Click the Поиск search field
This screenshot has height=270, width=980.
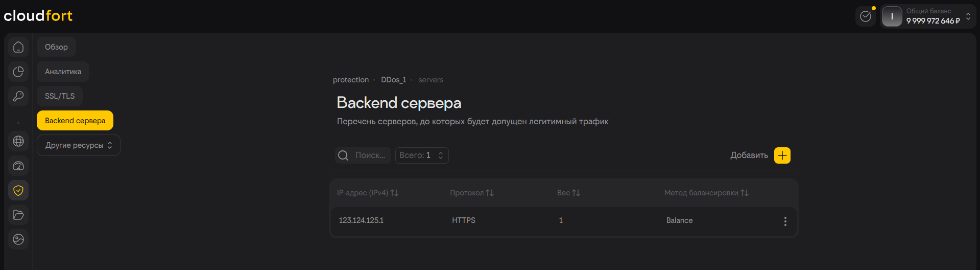[370, 155]
